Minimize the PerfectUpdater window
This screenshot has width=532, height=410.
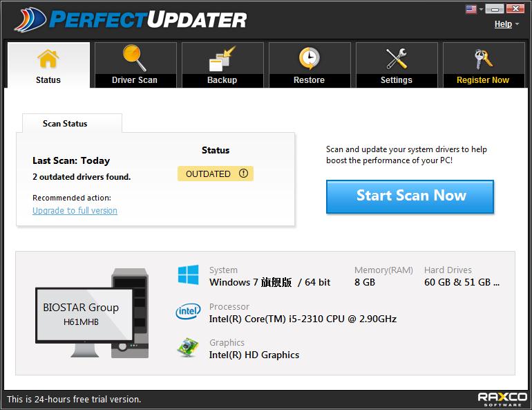(495, 9)
